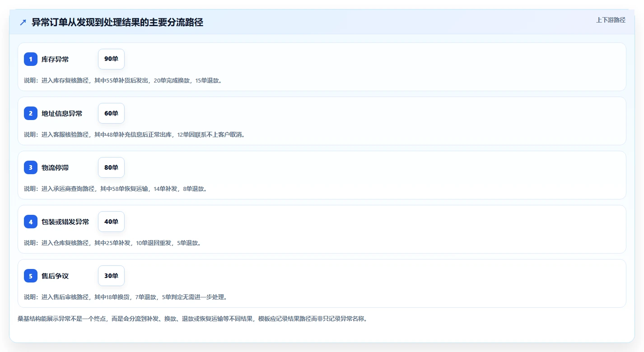Click the description mentioning 承运商查询路径
The width and height of the screenshot is (644, 352).
[x=116, y=189]
